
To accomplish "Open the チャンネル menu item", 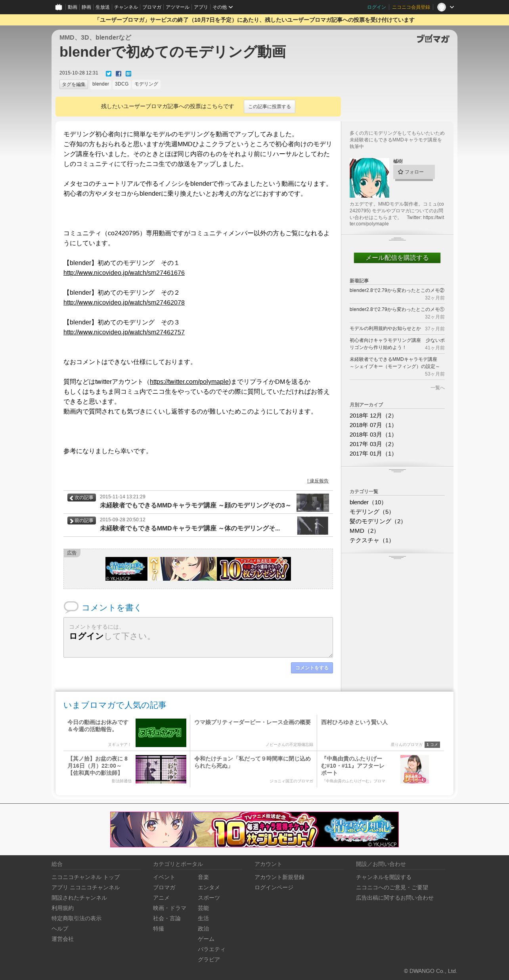I will click(126, 7).
